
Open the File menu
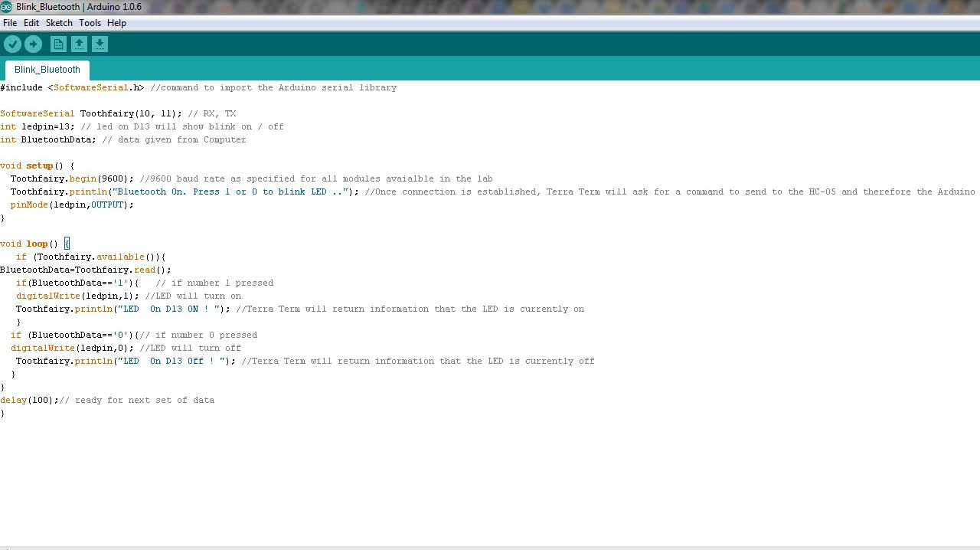click(10, 23)
